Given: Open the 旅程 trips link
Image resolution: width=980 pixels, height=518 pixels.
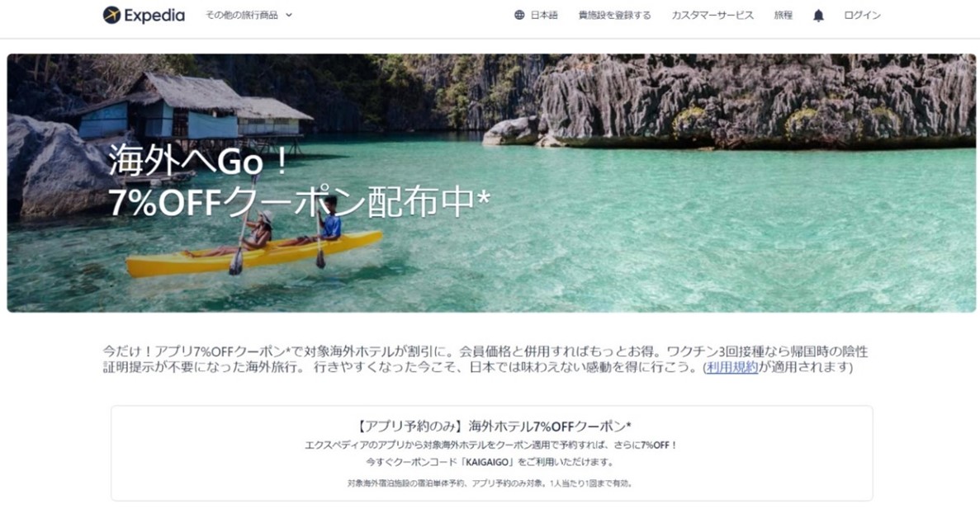Looking at the screenshot, I should click(x=784, y=15).
